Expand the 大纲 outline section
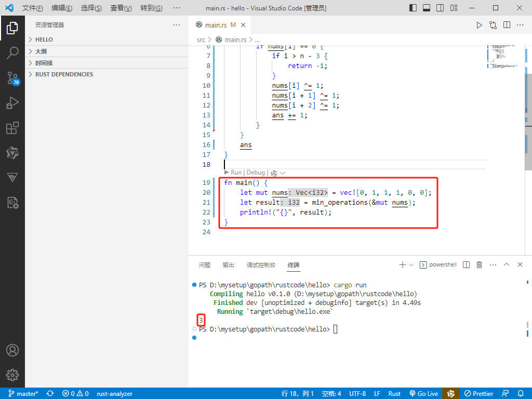The height and width of the screenshot is (399, 532). click(107, 51)
